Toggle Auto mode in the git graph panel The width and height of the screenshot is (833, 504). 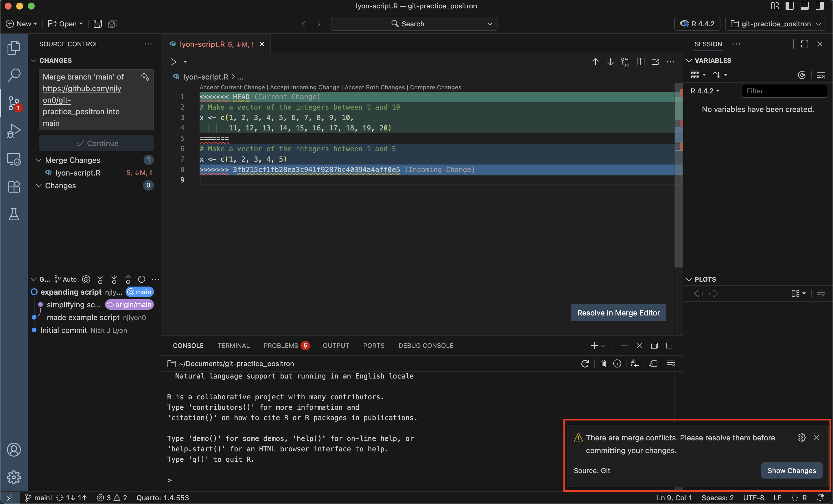point(65,279)
